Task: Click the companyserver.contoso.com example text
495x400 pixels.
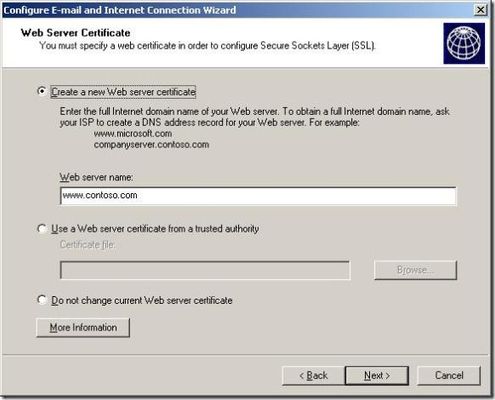Action: [151, 145]
